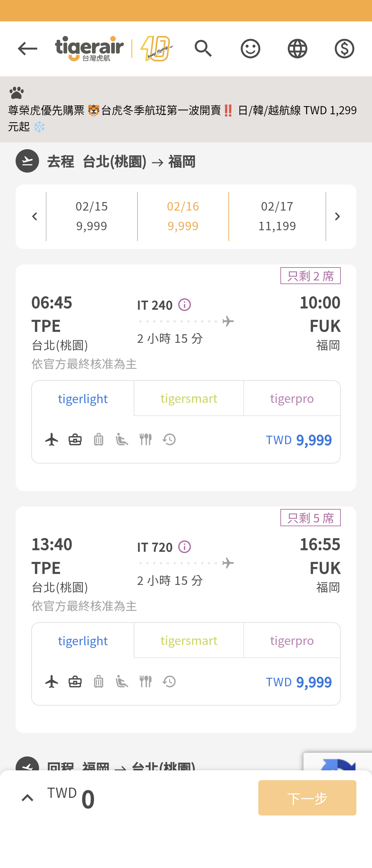
Task: Select TWD 9,999 price for IT 720
Action: 299,682
